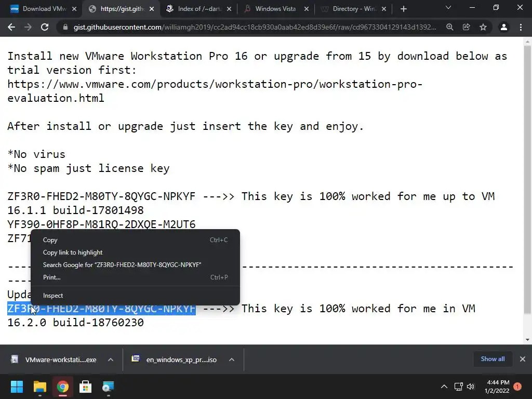This screenshot has height=399, width=532.
Task: Bookmark this tab with the star
Action: pyautogui.click(x=483, y=27)
